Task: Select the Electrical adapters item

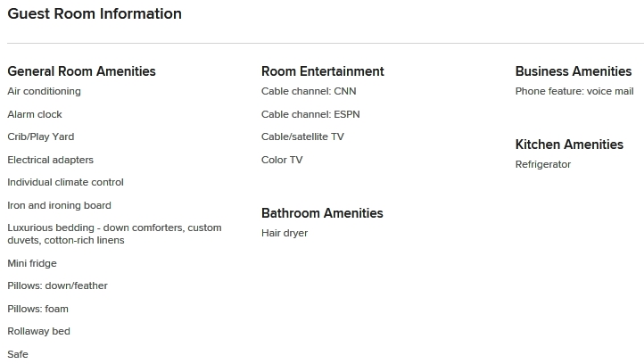Action: [x=50, y=160]
